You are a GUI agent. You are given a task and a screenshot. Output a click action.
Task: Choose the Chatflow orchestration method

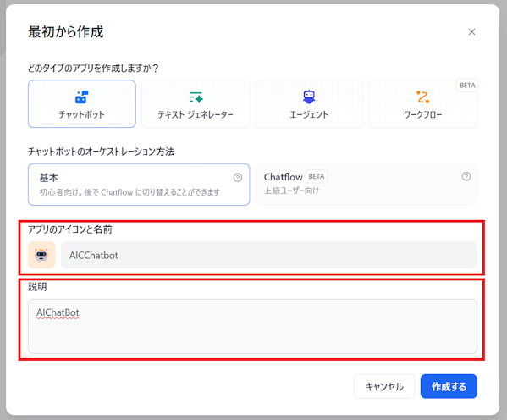tap(366, 185)
